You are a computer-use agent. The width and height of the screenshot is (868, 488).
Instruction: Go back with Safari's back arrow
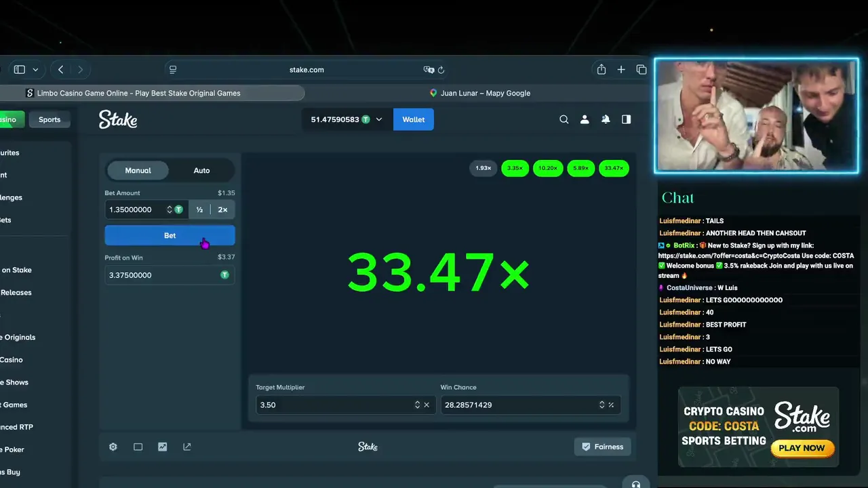click(60, 69)
